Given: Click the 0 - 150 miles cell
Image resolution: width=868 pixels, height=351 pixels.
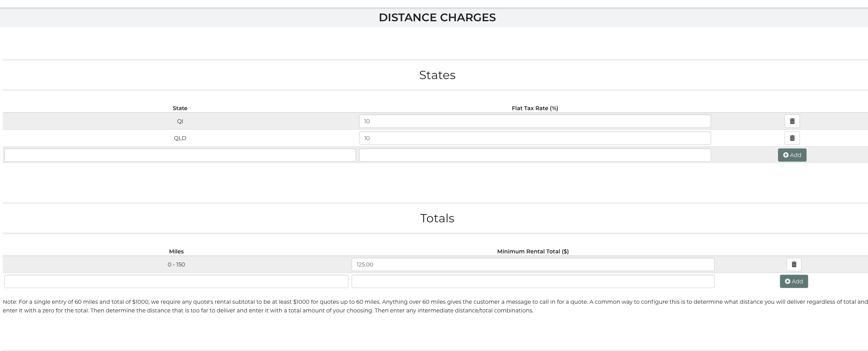Looking at the screenshot, I should click(176, 264).
